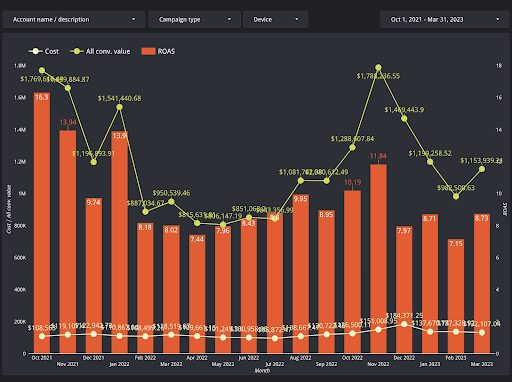Toggle All conv. value legend entry

point(100,51)
